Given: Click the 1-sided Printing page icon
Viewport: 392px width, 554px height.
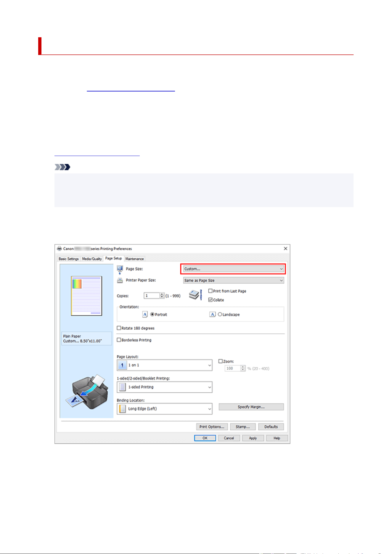Looking at the screenshot, I should coord(122,387).
